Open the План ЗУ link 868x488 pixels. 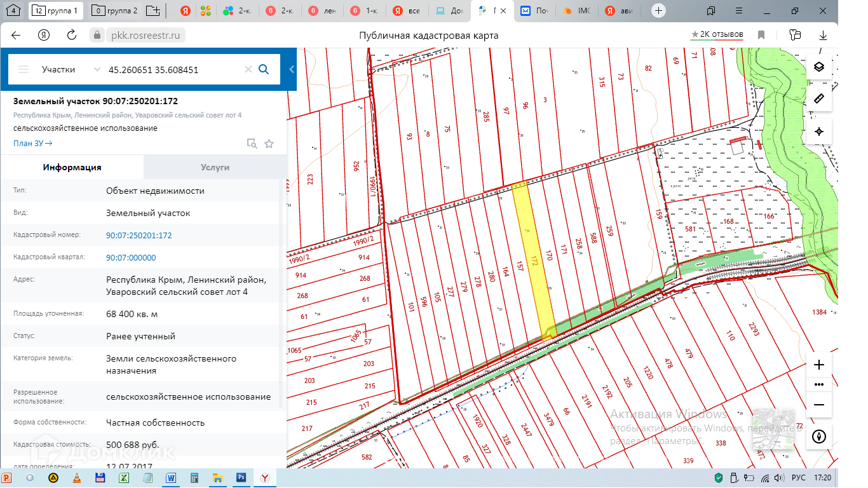pyautogui.click(x=32, y=144)
